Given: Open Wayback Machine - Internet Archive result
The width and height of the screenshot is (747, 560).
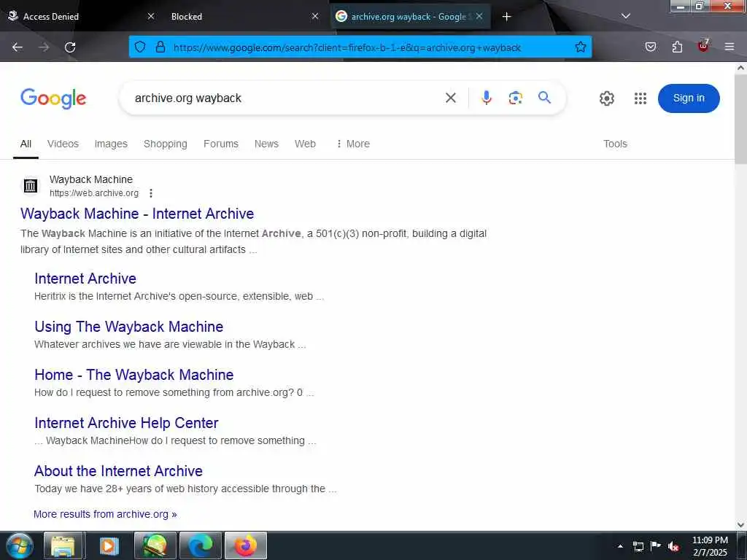Looking at the screenshot, I should tap(137, 214).
